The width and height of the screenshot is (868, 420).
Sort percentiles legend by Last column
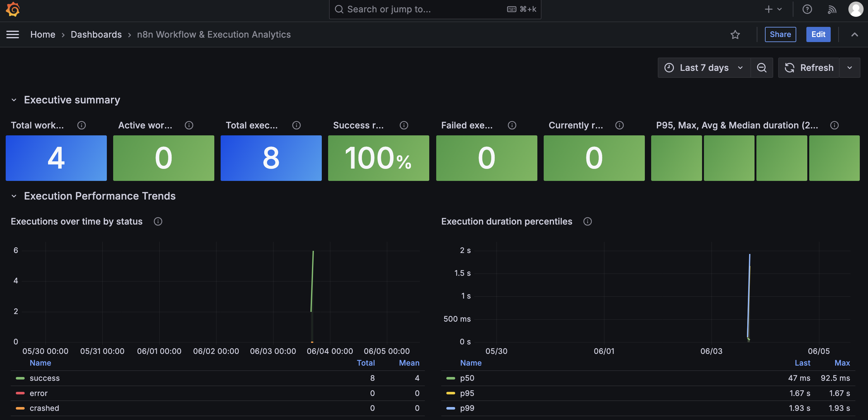pos(802,363)
